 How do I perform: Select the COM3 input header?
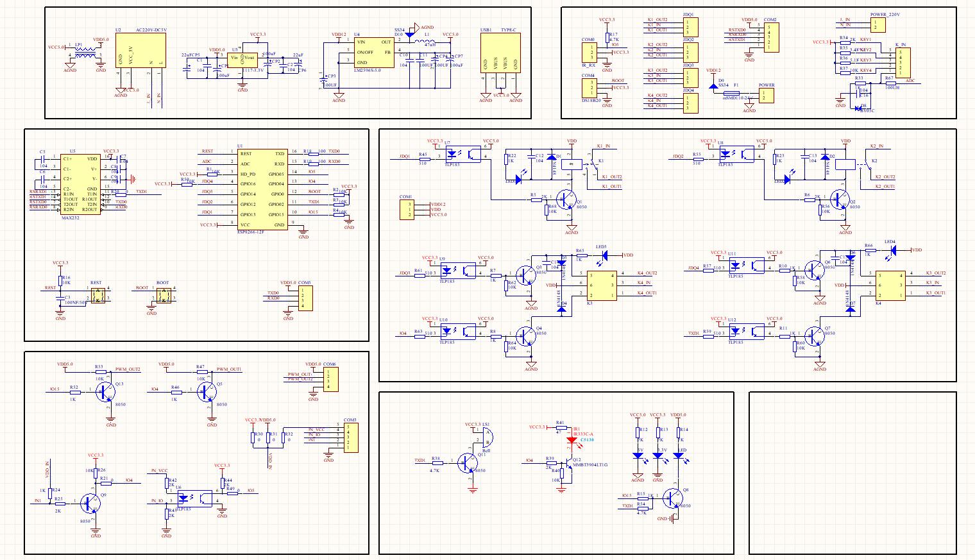pos(350,437)
